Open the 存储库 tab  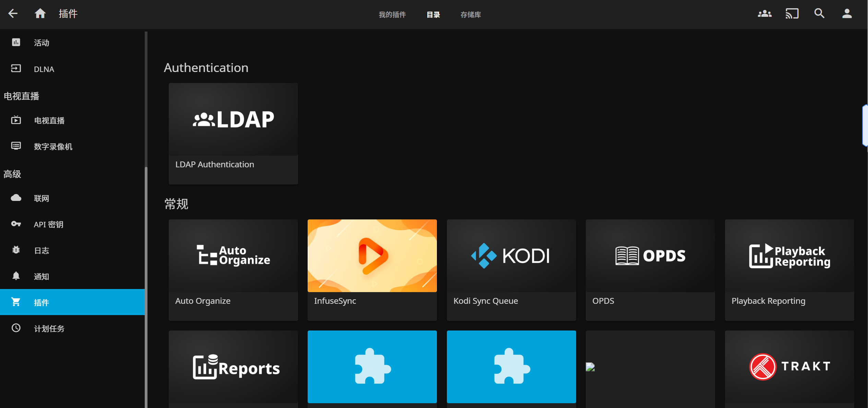[471, 15]
